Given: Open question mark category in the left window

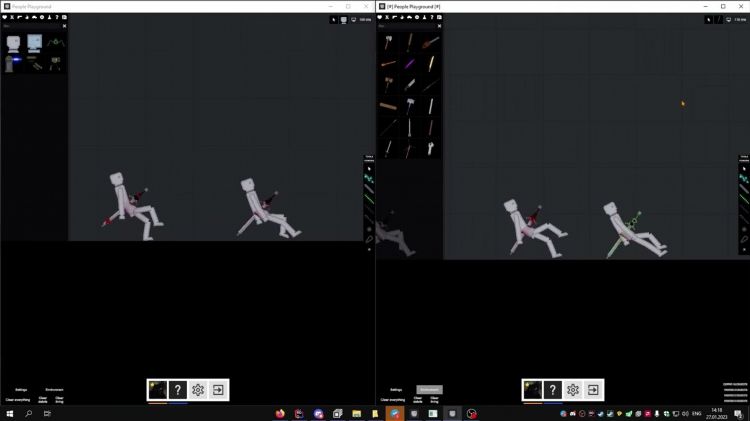Looking at the screenshot, I should pos(56,17).
